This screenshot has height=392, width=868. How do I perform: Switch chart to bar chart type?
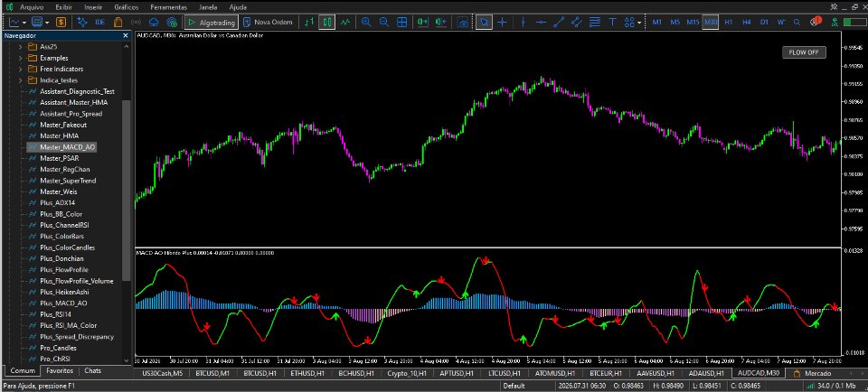point(309,22)
